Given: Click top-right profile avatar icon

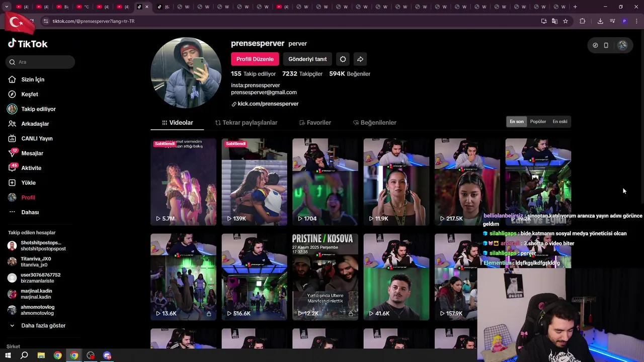Looking at the screenshot, I should tap(622, 45).
